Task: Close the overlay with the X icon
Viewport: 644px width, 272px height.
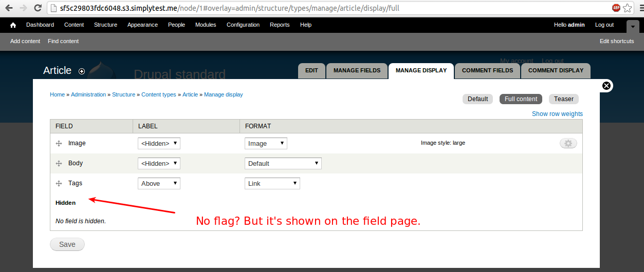Action: 606,86
